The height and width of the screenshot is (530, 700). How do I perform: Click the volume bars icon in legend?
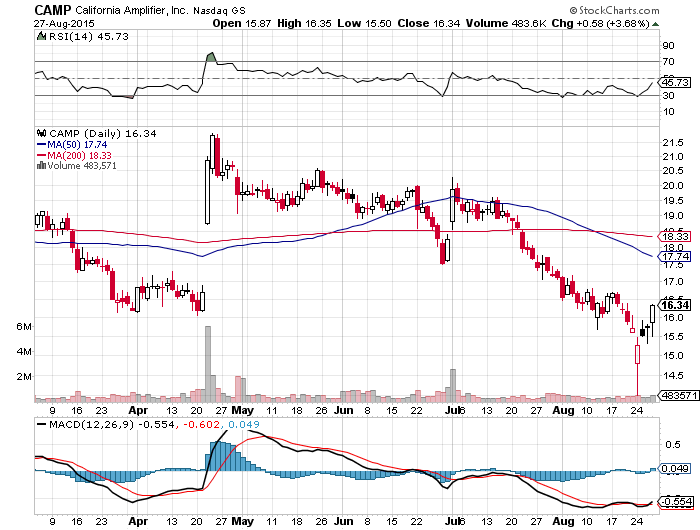pos(42,166)
